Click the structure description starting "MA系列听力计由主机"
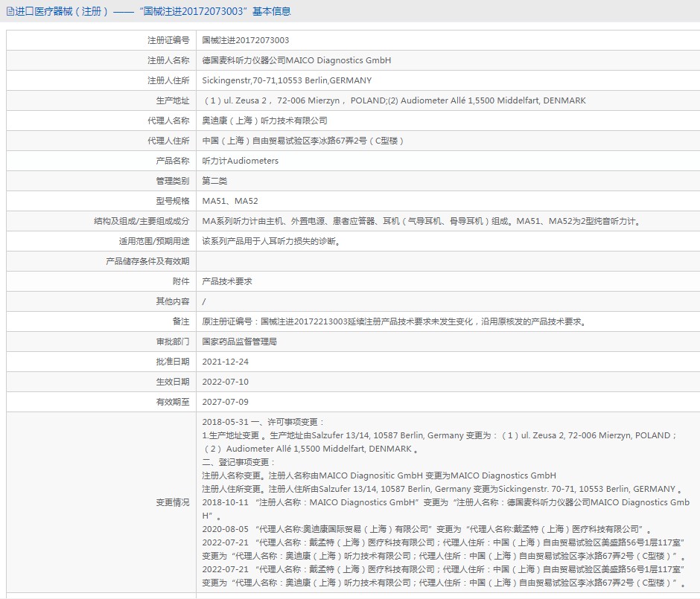The image size is (700, 599). [x=421, y=221]
